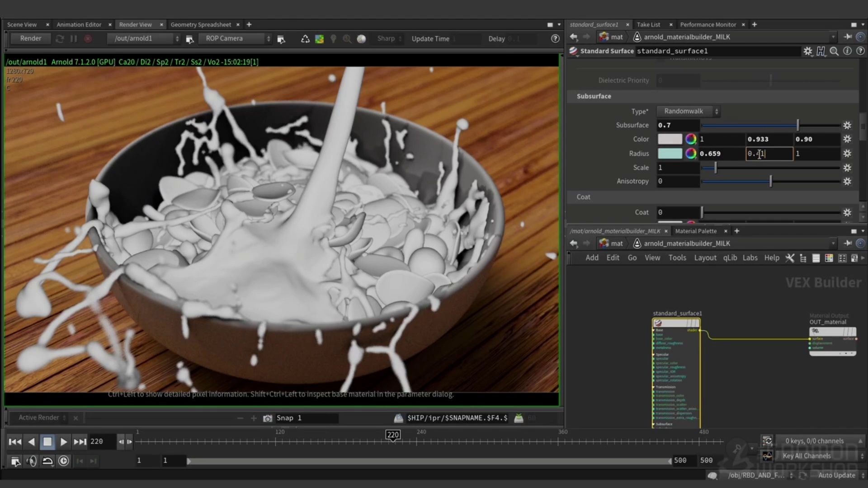Click the Subsurface weight slider

pyautogui.click(x=771, y=125)
